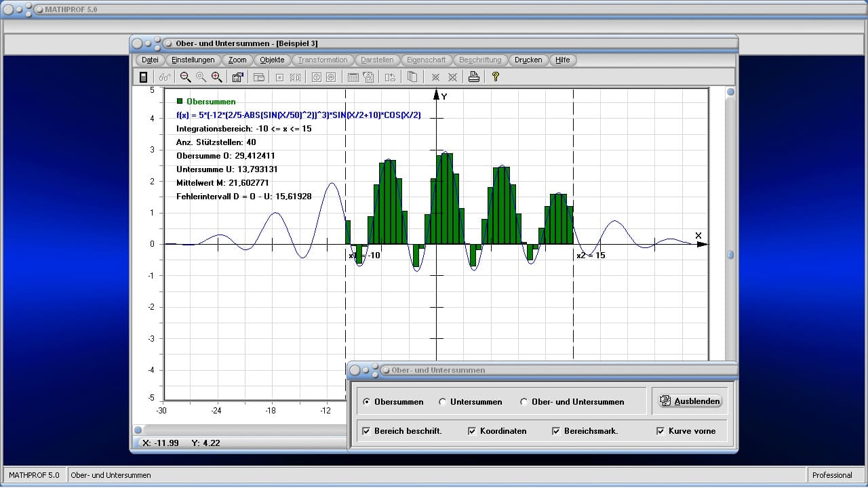Click the calculator icon in the toolbar
The height and width of the screenshot is (488, 868).
143,77
